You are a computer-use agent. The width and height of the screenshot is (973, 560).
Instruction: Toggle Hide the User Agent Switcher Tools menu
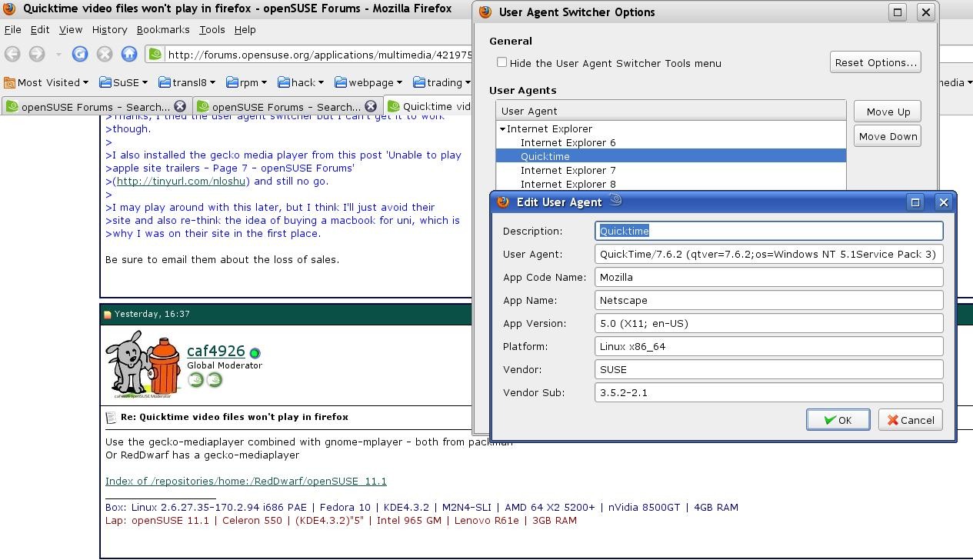click(502, 62)
